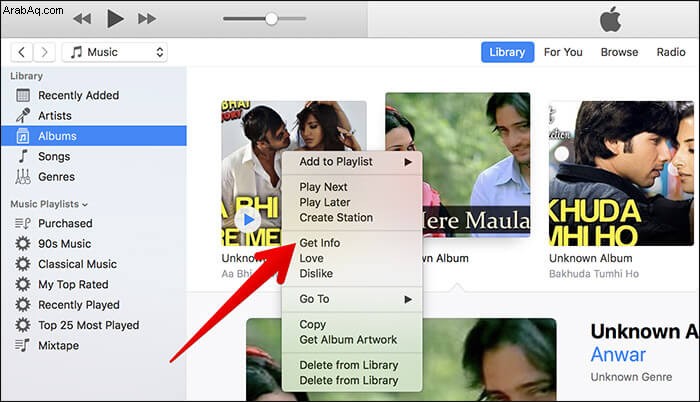Switch to the For You tab
Viewport: 700px width, 402px height.
click(x=563, y=52)
